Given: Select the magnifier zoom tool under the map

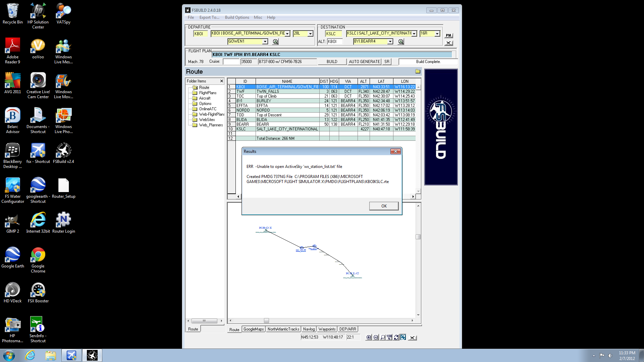Looking at the screenshot, I should click(x=383, y=338).
